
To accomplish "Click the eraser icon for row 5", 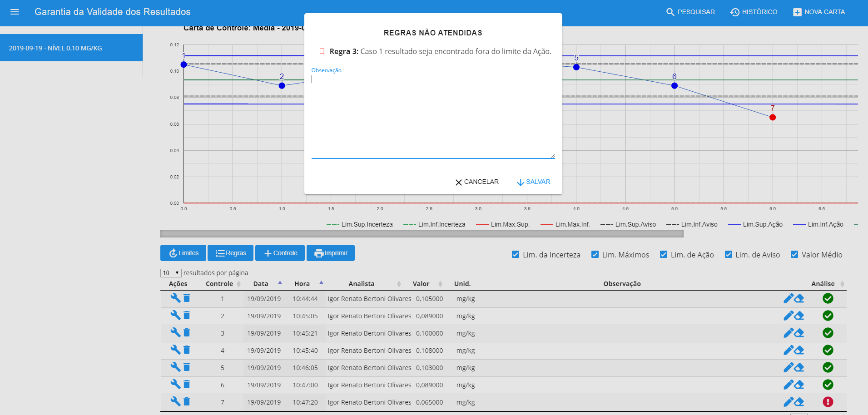I will tap(799, 367).
